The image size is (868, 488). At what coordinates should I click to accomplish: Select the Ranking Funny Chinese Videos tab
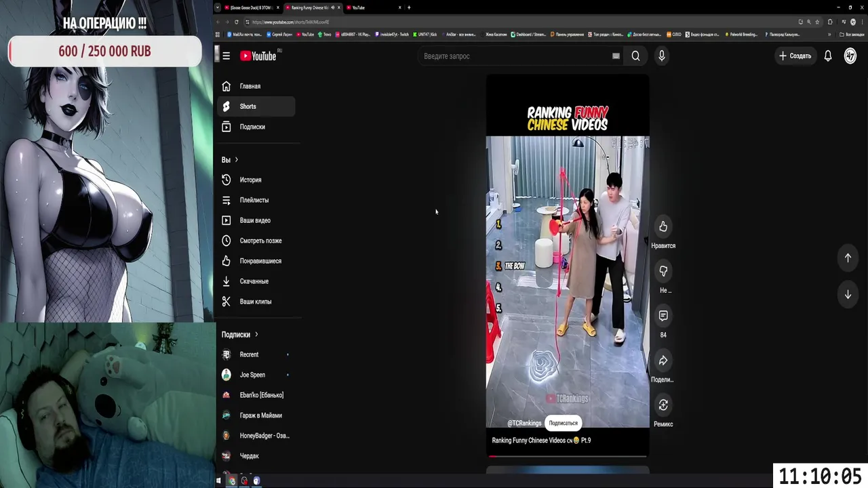click(313, 7)
